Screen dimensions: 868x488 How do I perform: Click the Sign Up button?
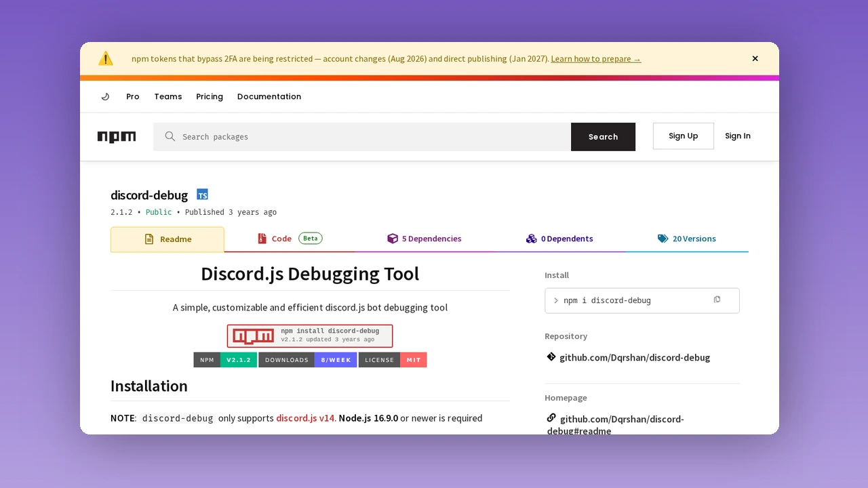pyautogui.click(x=683, y=136)
